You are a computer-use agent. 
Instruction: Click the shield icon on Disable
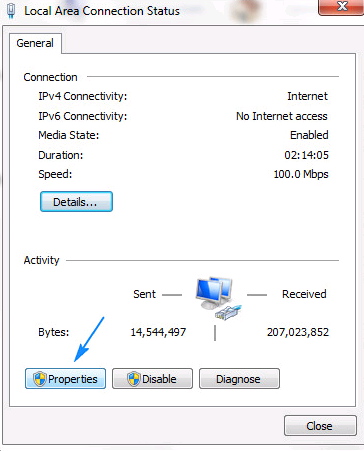click(134, 379)
